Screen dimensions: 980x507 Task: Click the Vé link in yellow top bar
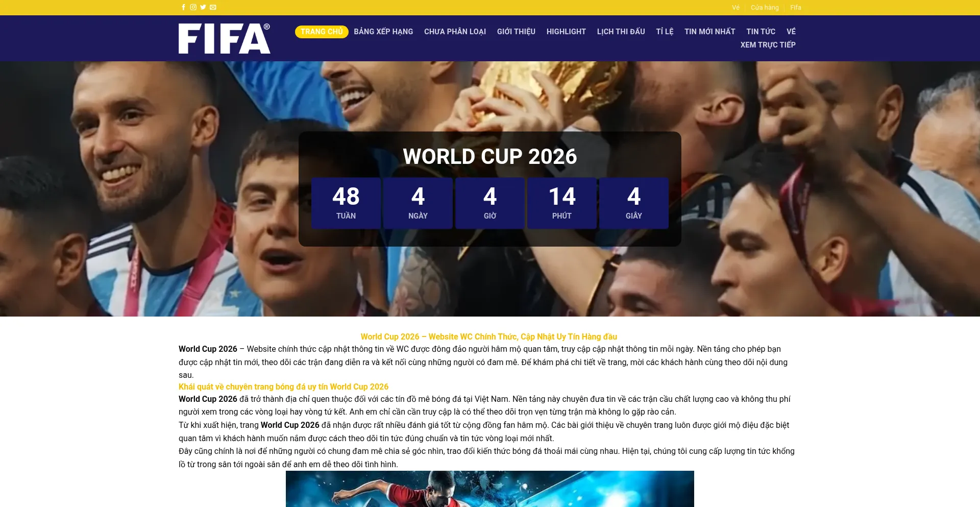[x=736, y=8]
